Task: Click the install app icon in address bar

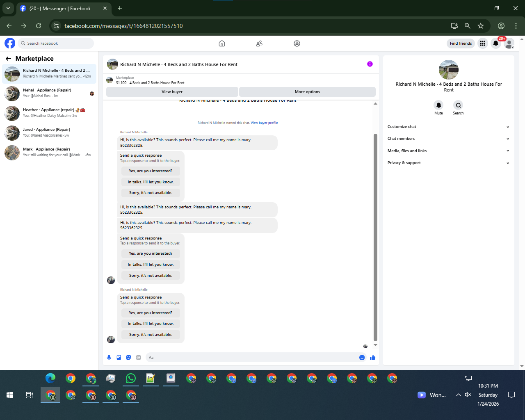Action: (454, 26)
